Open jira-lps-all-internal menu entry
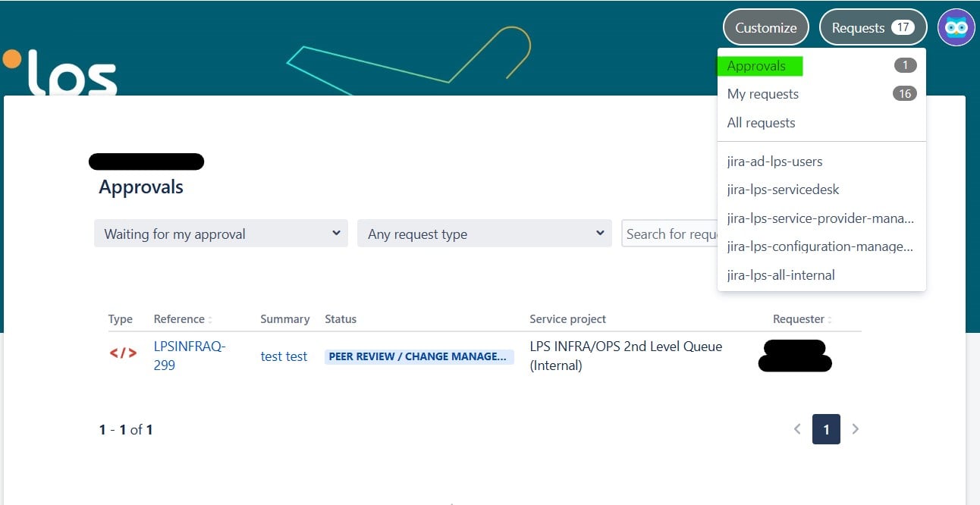 tap(821, 275)
